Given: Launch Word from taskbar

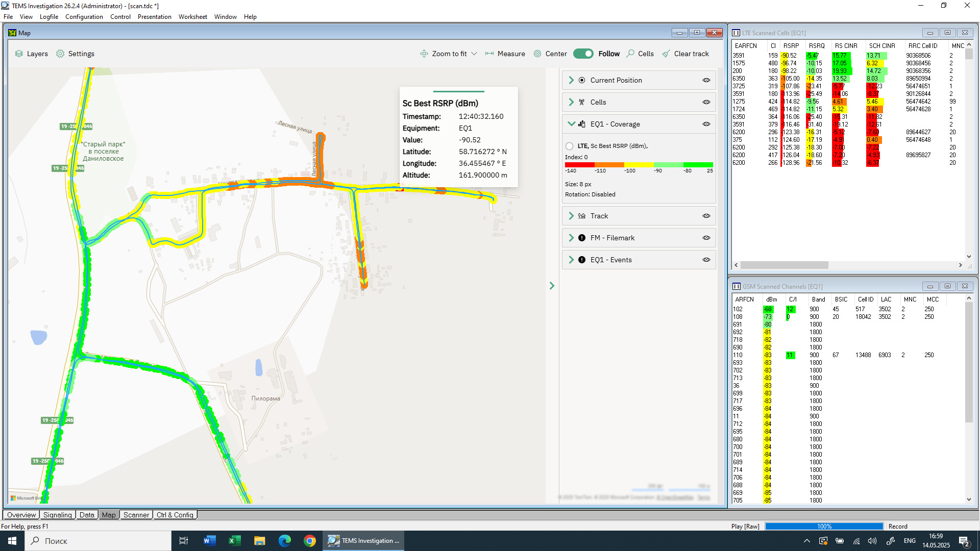Looking at the screenshot, I should point(209,541).
